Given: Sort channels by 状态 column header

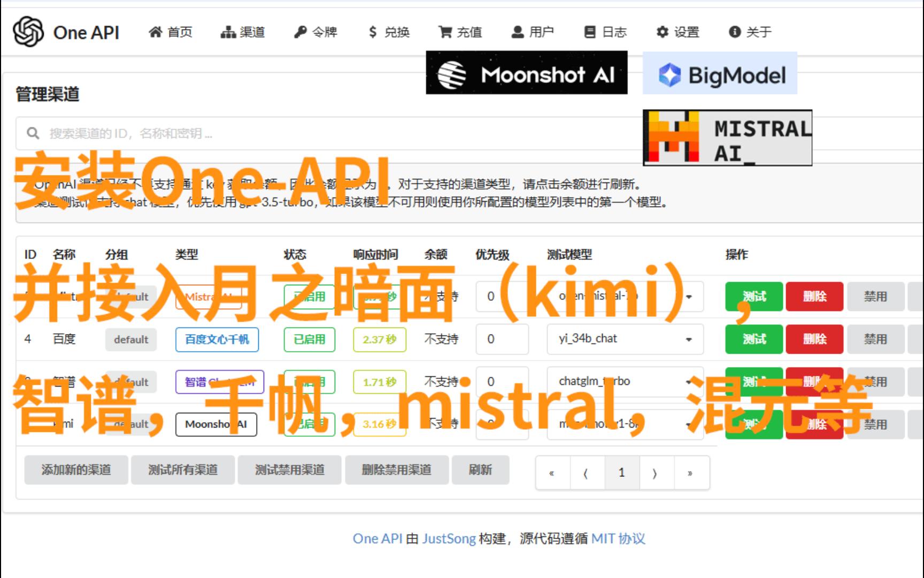Looking at the screenshot, I should (295, 254).
